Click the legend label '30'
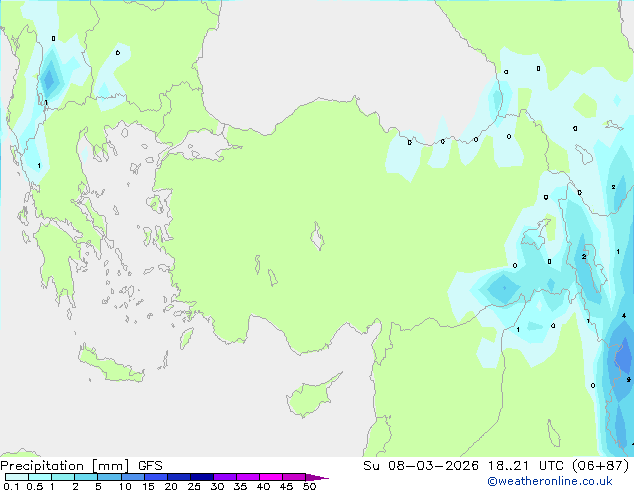Viewport: 634px width, 490px height. click(x=217, y=486)
